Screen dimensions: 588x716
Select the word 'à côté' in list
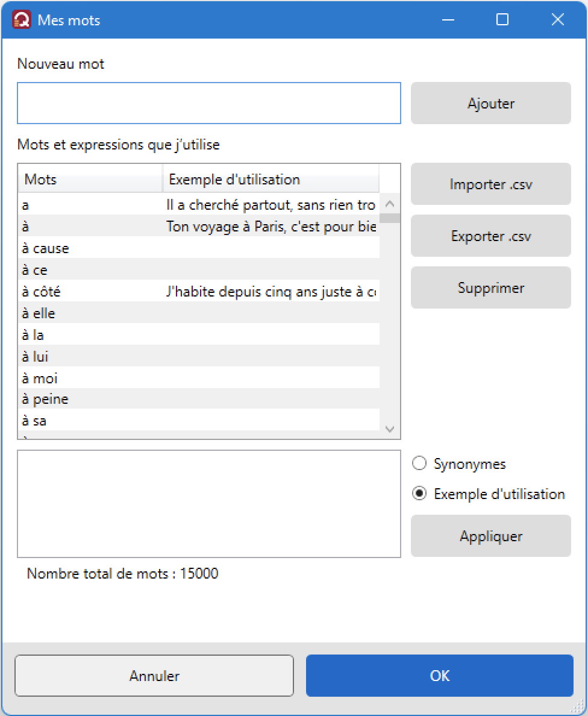[199, 291]
